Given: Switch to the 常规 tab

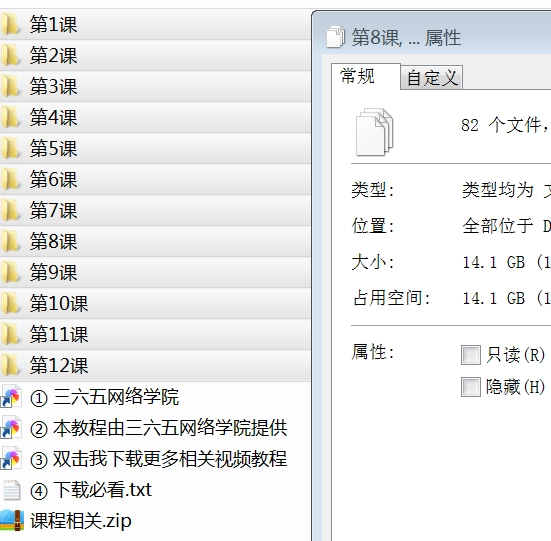Looking at the screenshot, I should tap(365, 77).
